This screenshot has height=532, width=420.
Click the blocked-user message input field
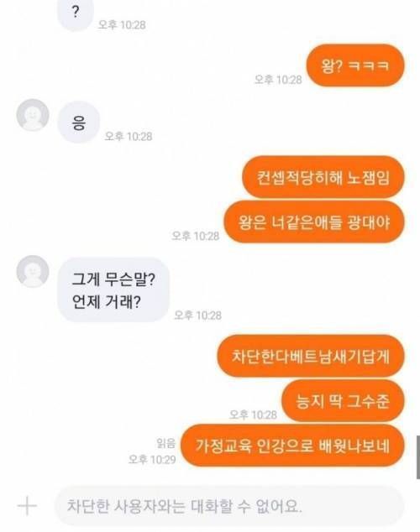tap(229, 506)
